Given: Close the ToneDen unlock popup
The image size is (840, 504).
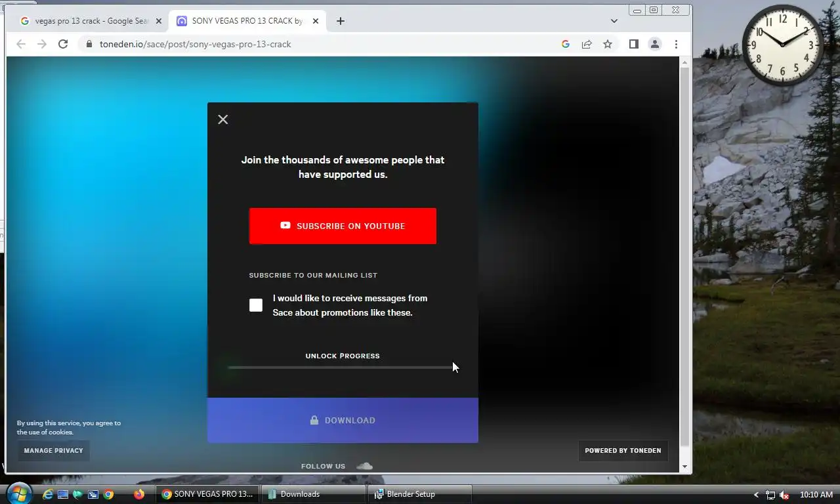Looking at the screenshot, I should [223, 119].
